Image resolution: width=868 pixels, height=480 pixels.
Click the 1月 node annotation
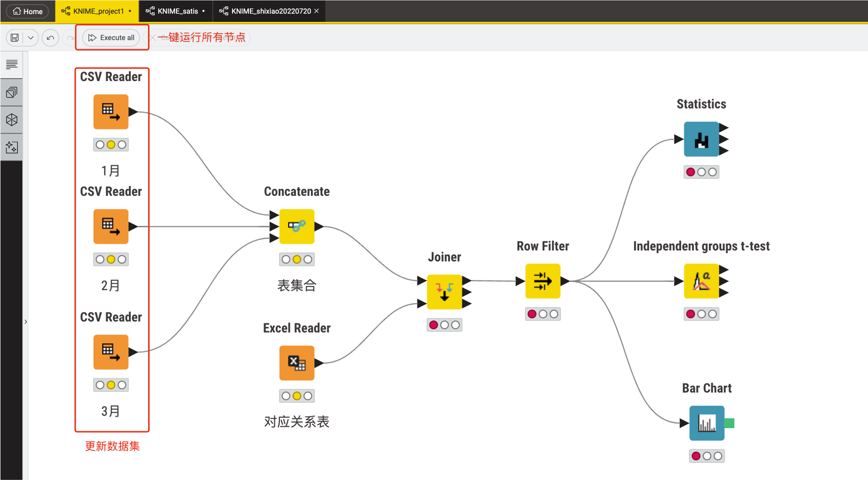pyautogui.click(x=111, y=170)
